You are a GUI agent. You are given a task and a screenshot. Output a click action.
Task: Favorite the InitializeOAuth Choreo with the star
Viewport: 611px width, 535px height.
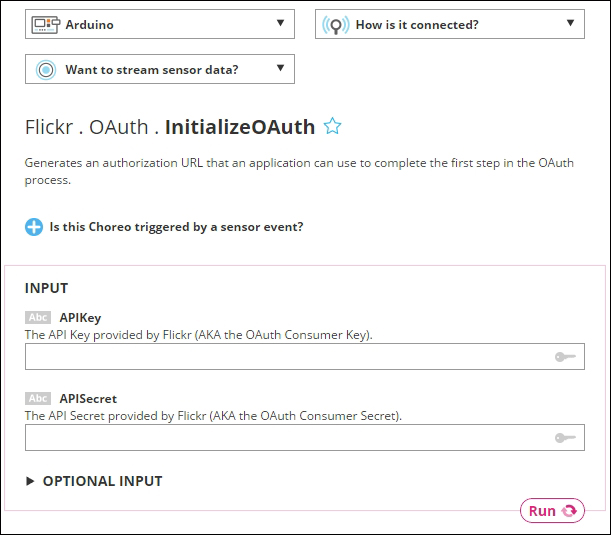(x=332, y=126)
